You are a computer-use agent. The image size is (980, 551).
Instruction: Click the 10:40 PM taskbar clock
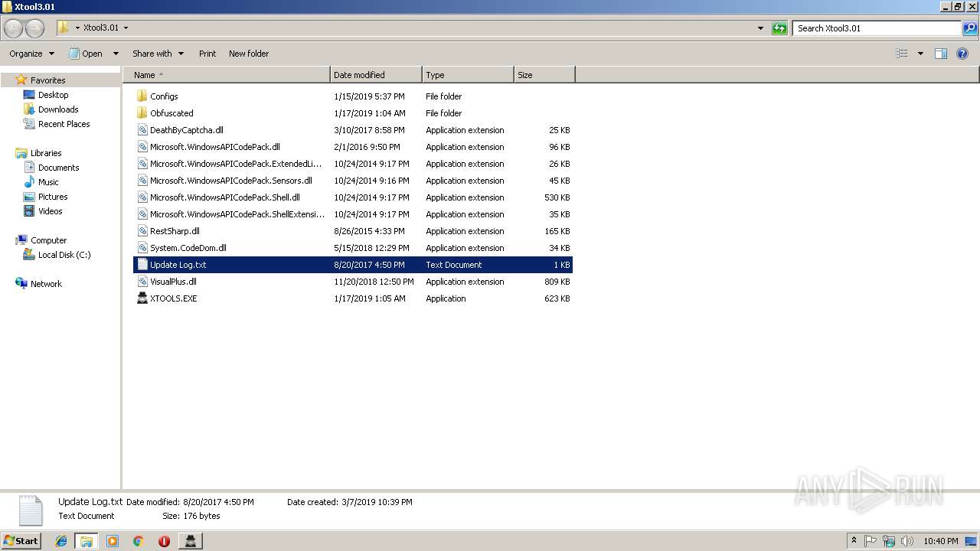(941, 541)
